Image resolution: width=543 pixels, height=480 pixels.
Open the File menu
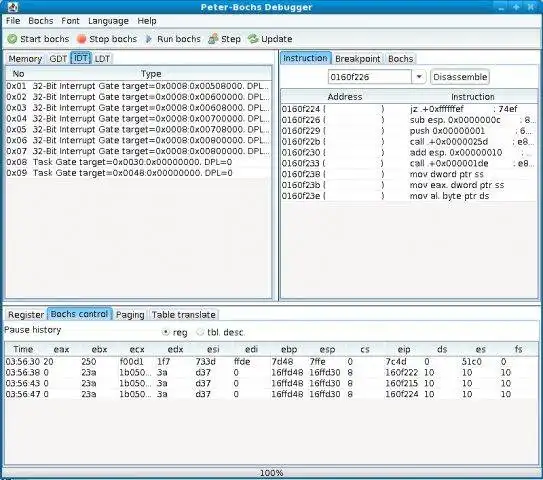(13, 21)
